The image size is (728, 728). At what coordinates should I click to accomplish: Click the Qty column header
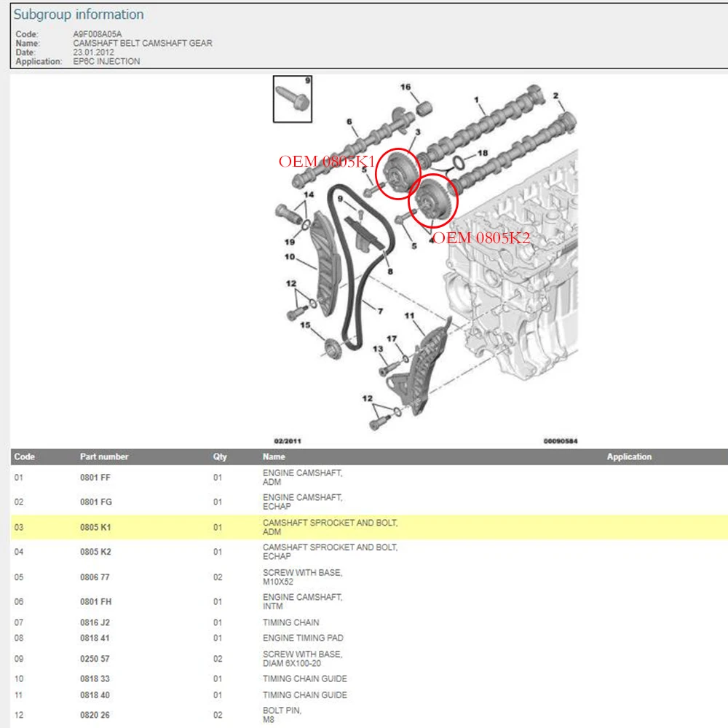(220, 456)
